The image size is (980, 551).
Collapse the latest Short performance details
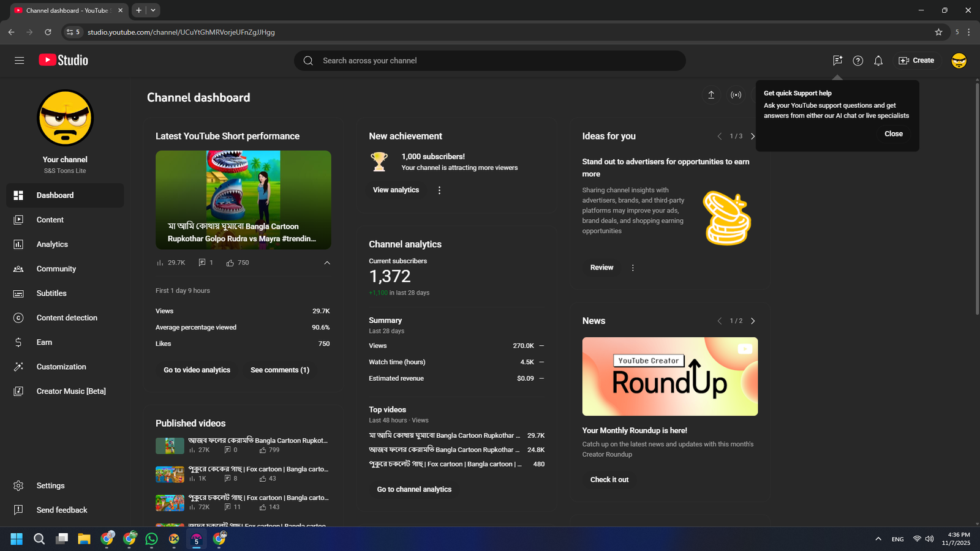click(327, 263)
